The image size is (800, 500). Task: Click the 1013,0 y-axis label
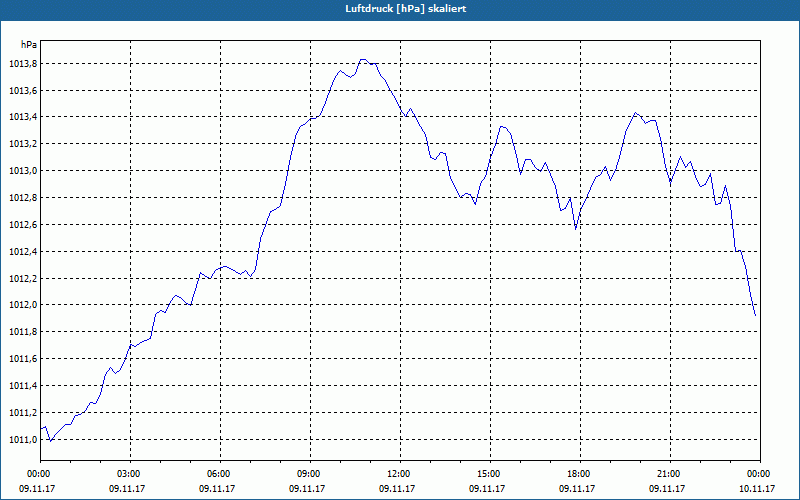pos(23,171)
